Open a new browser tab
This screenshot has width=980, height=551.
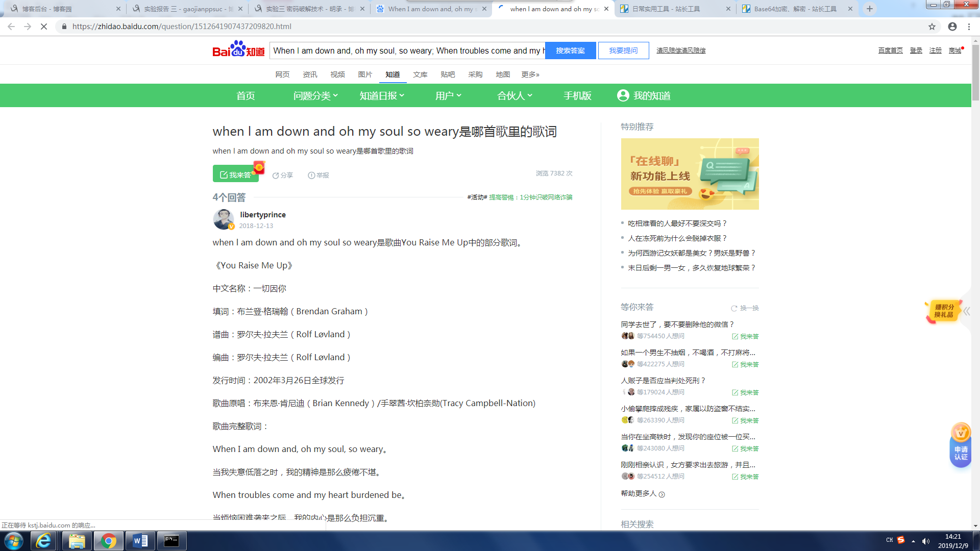(870, 9)
